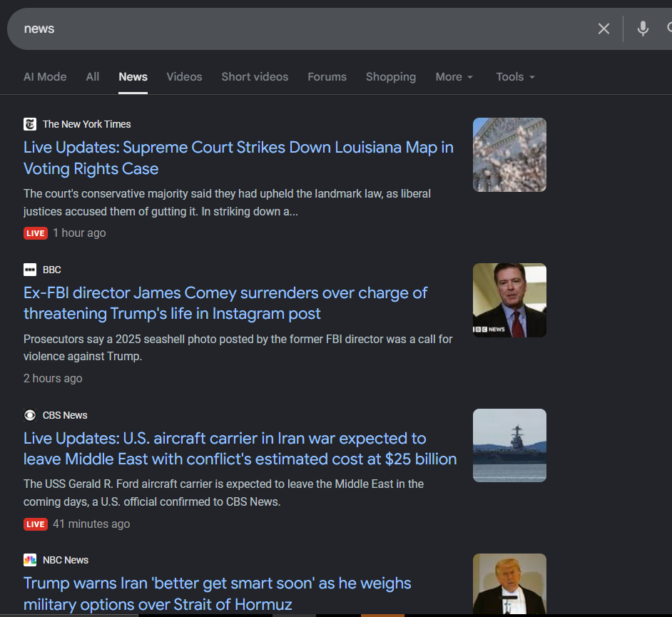Click the snippet about court's conservative majority
Viewport: 672px width, 617px height.
227,203
